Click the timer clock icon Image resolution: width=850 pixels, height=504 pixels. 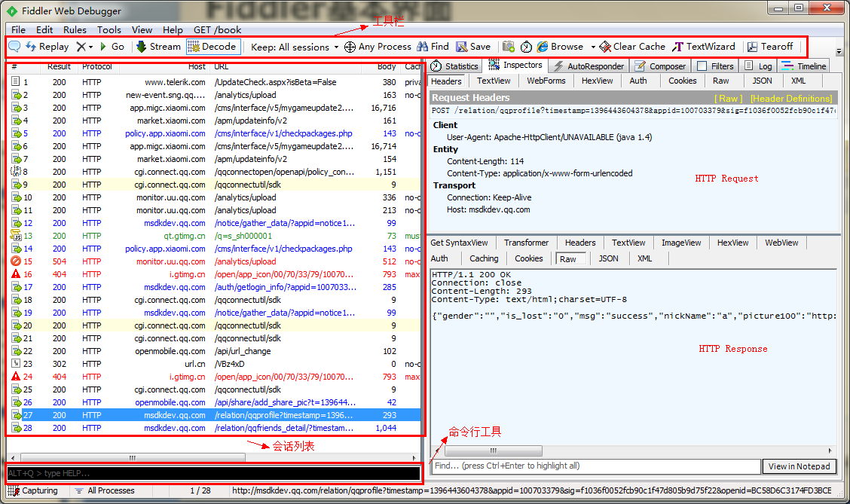pyautogui.click(x=526, y=47)
